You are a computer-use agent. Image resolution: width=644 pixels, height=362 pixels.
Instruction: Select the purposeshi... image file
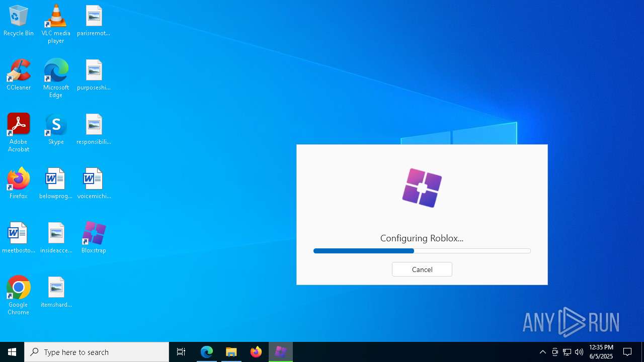[x=94, y=75]
